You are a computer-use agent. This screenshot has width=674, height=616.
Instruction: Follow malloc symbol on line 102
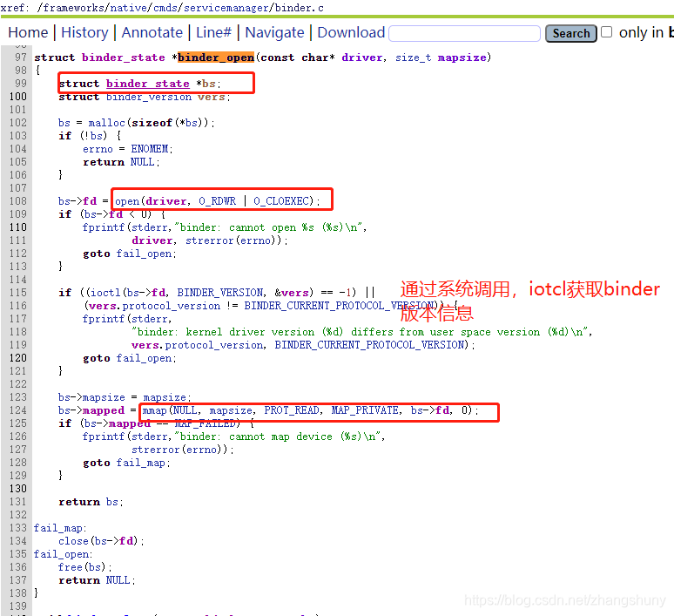tap(106, 123)
